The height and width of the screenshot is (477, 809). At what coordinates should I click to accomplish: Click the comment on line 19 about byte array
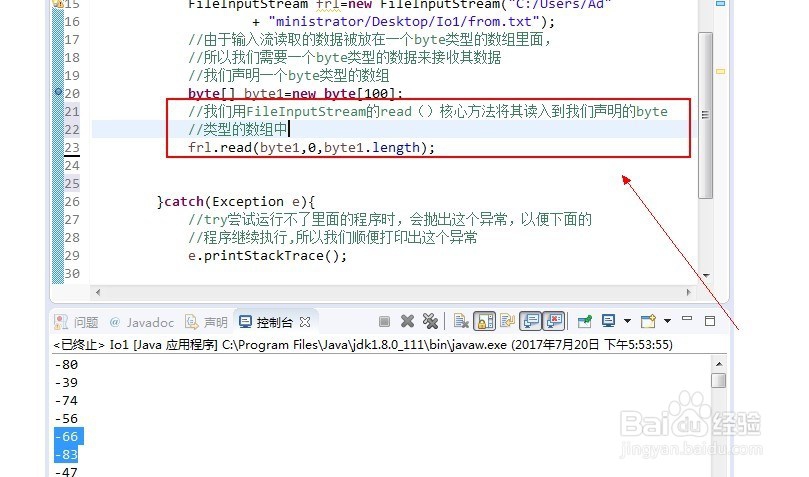tap(289, 76)
